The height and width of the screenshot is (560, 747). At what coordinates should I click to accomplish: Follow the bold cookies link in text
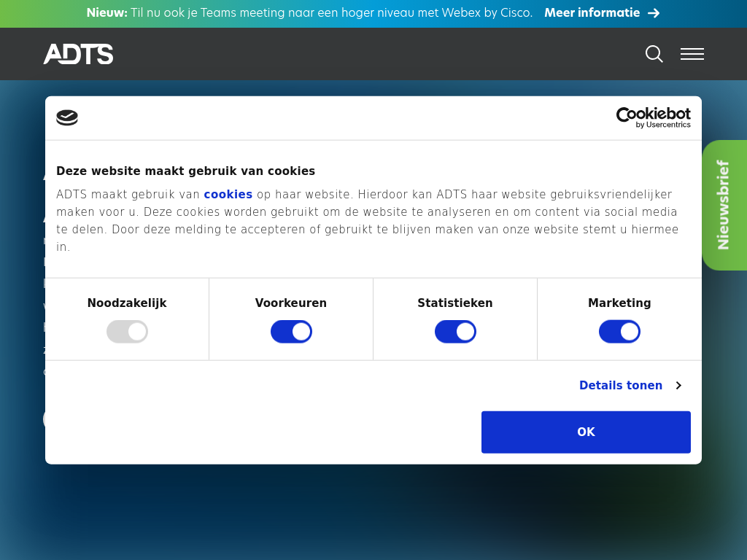point(228,195)
